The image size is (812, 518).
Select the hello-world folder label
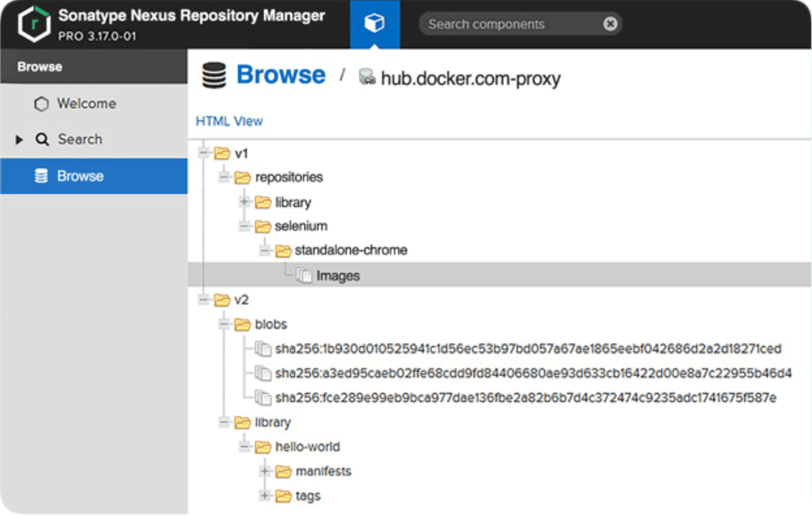[307, 447]
